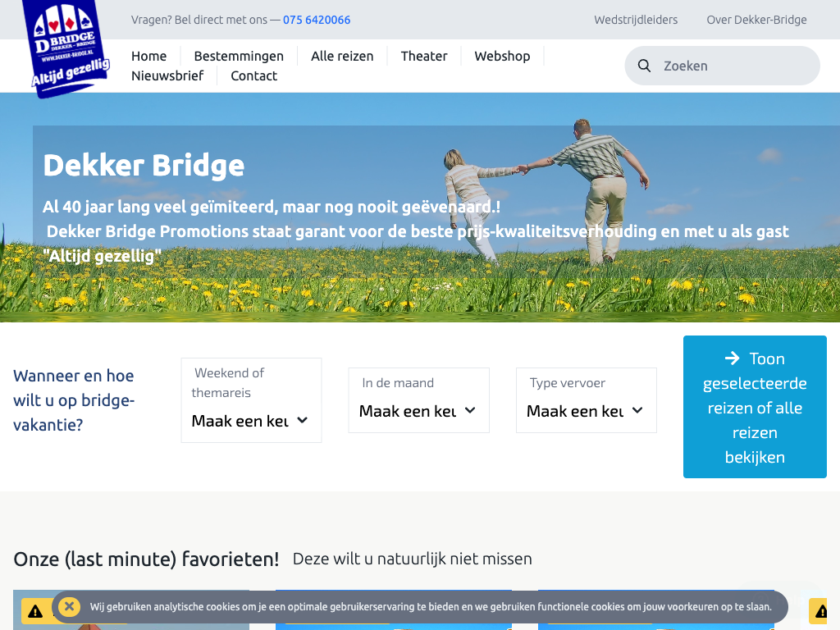840x630 pixels.
Task: Open the Wedstrijdleiders link
Action: coord(637,20)
